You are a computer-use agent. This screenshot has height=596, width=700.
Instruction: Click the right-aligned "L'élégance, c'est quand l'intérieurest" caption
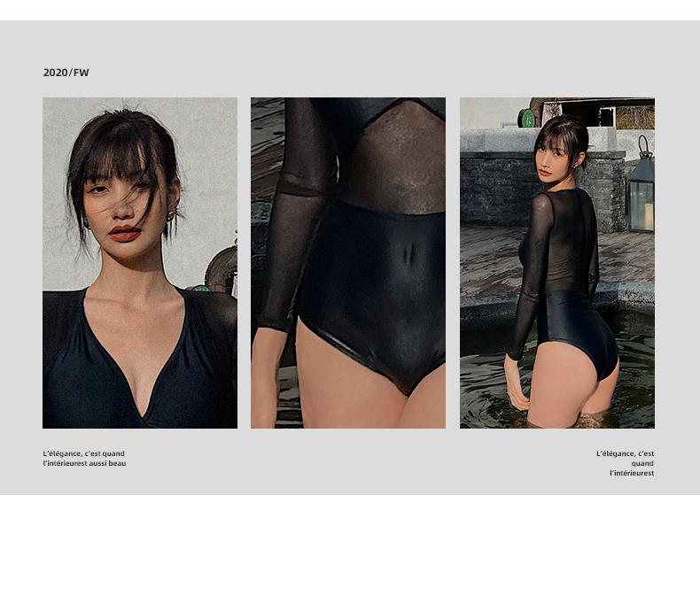(x=625, y=463)
